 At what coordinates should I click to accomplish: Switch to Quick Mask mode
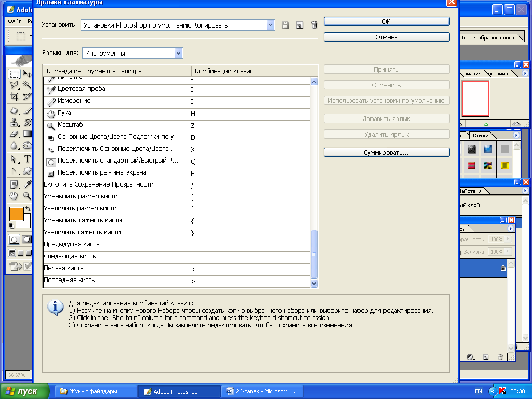pos(26,240)
